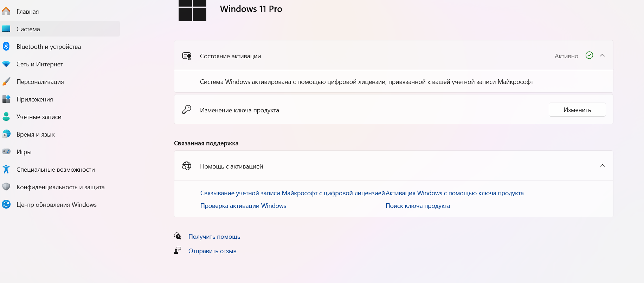
Task: Click the Windows 11 Pro logo
Action: coord(192,10)
